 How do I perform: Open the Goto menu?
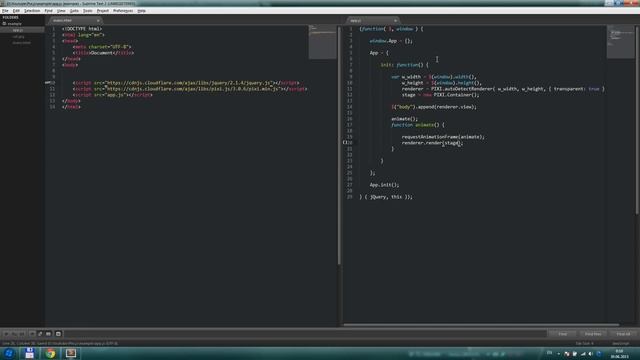74,11
